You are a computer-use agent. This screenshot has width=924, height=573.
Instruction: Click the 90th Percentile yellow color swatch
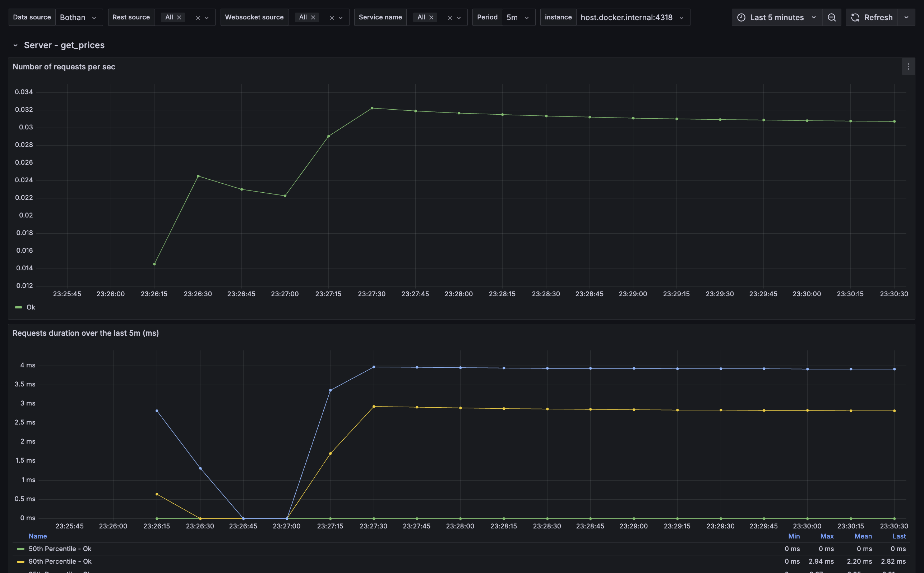point(21,561)
